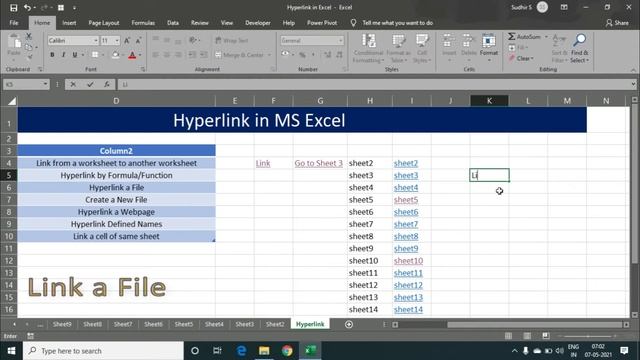Follow the sheet14 hyperlink
This screenshot has height=360, width=640.
408,309
